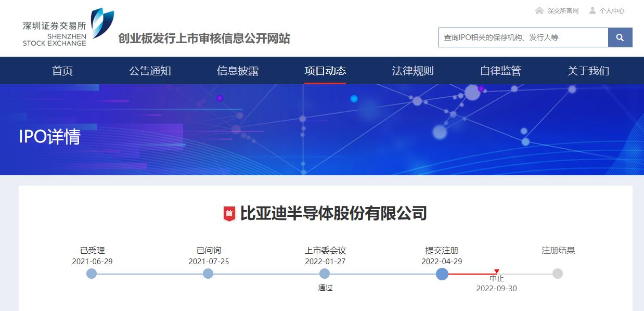The width and height of the screenshot is (644, 311).
Task: Click the IPO详情 banner heading
Action: (x=50, y=137)
